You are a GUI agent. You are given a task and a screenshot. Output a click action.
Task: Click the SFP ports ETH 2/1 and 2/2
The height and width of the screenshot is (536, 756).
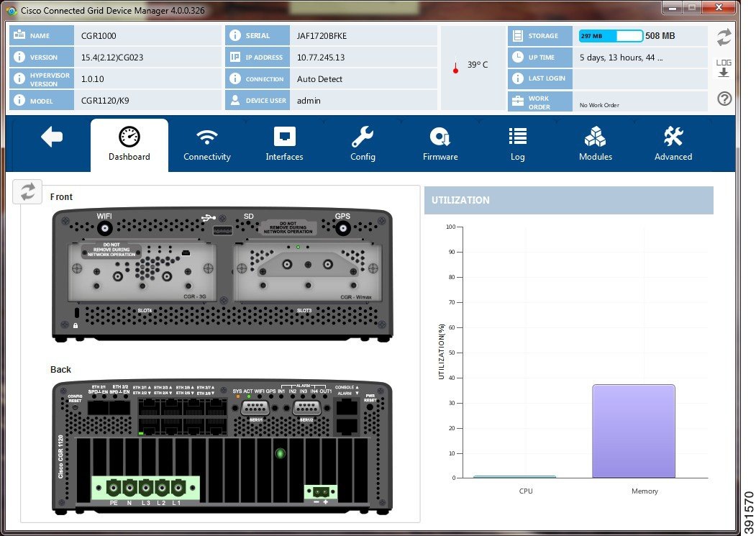tap(109, 407)
